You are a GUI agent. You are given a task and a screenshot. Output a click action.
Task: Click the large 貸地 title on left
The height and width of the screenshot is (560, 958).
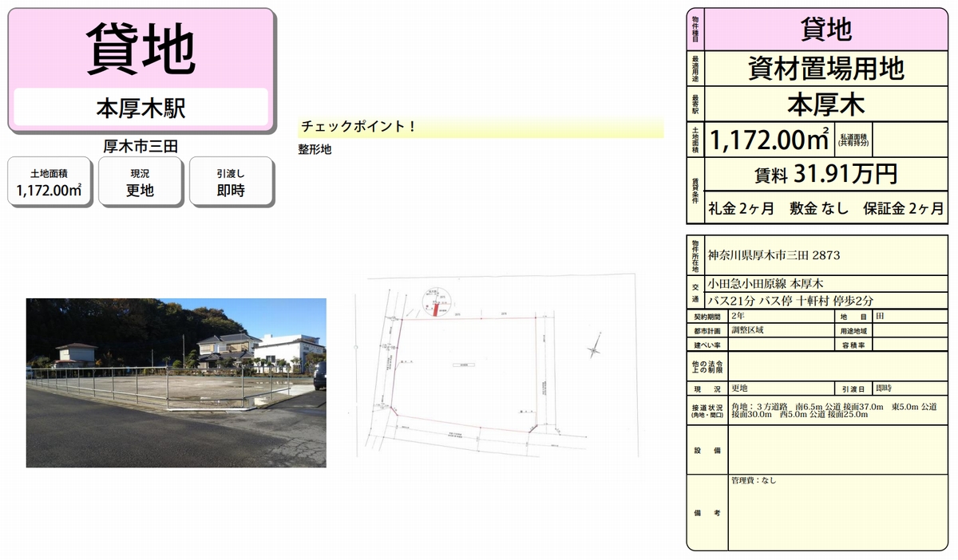[141, 49]
